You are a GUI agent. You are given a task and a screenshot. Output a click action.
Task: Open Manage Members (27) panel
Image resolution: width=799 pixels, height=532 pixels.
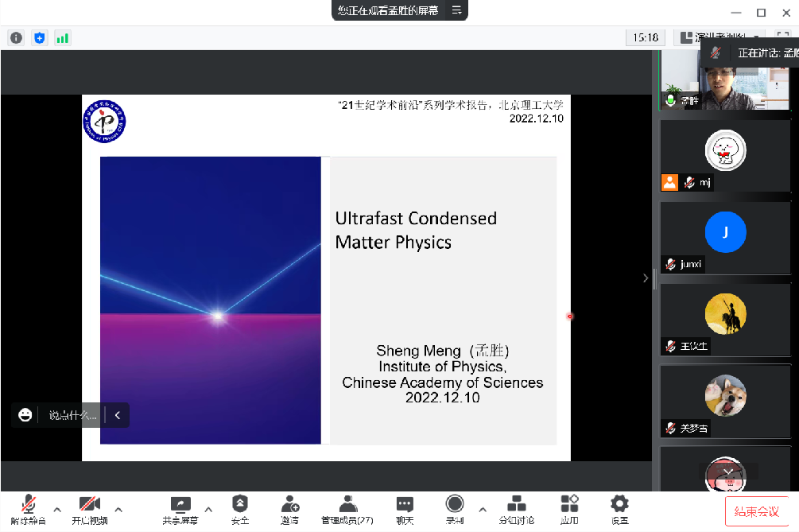(347, 506)
